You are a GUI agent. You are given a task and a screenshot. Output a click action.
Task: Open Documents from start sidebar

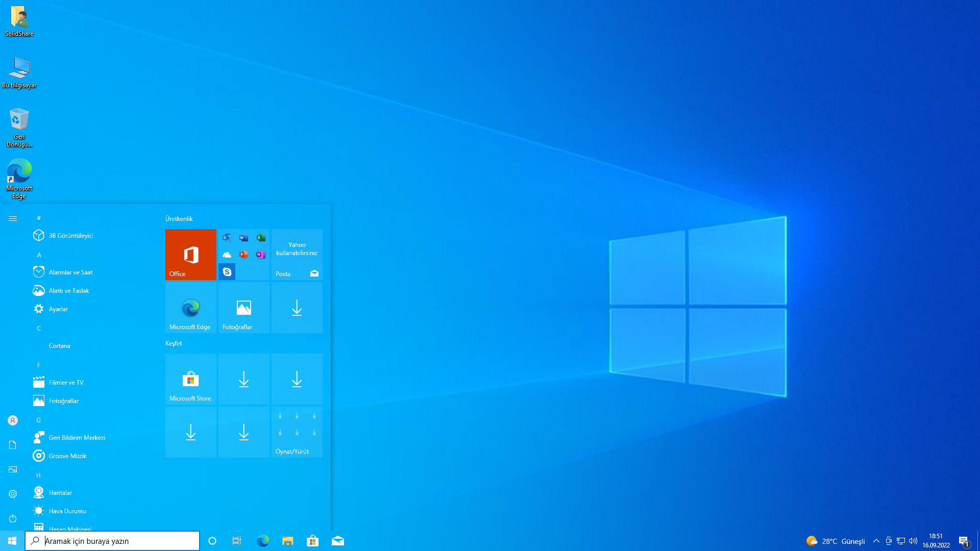(x=13, y=445)
